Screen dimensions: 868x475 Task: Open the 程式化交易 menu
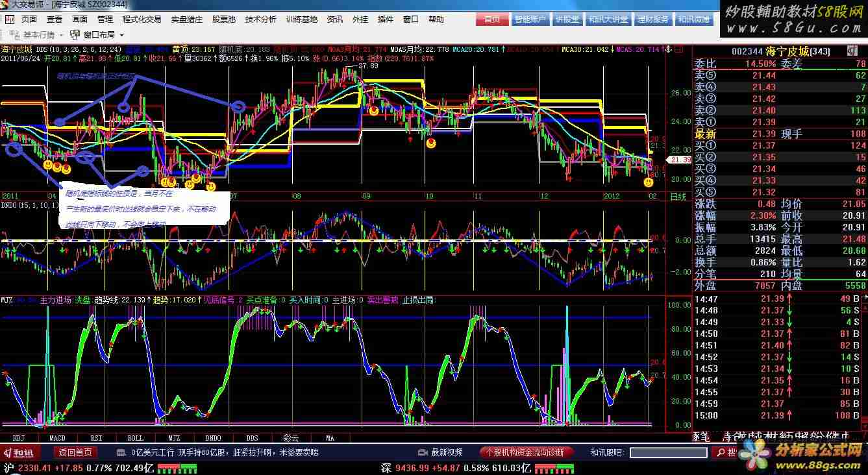pos(142,19)
